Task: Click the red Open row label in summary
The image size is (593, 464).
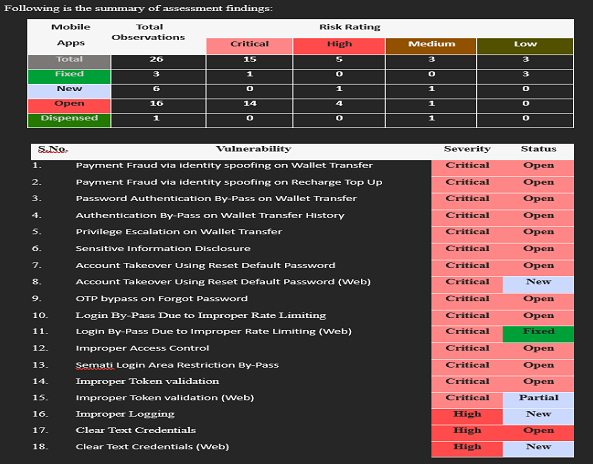Action: [69, 106]
